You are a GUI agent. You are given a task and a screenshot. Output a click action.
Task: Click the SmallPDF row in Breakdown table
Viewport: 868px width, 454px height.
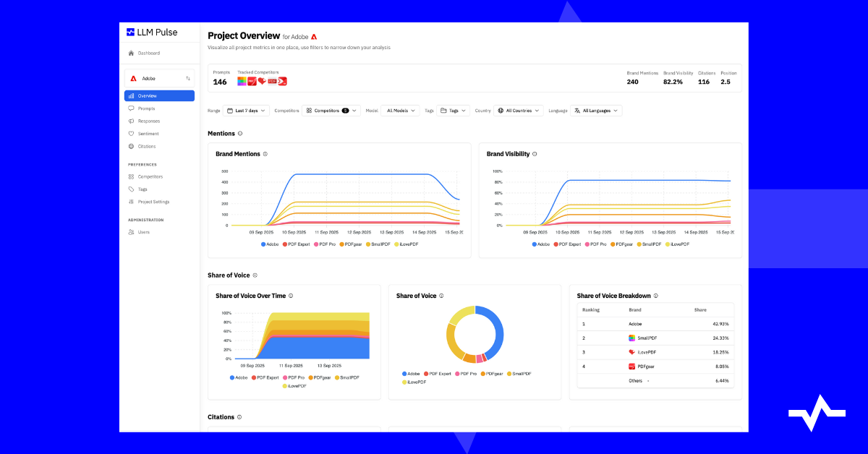tap(655, 338)
